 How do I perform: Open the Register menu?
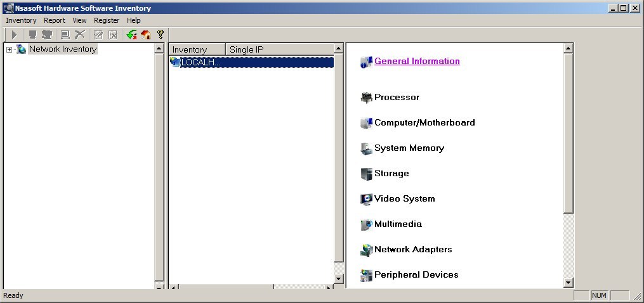(107, 20)
